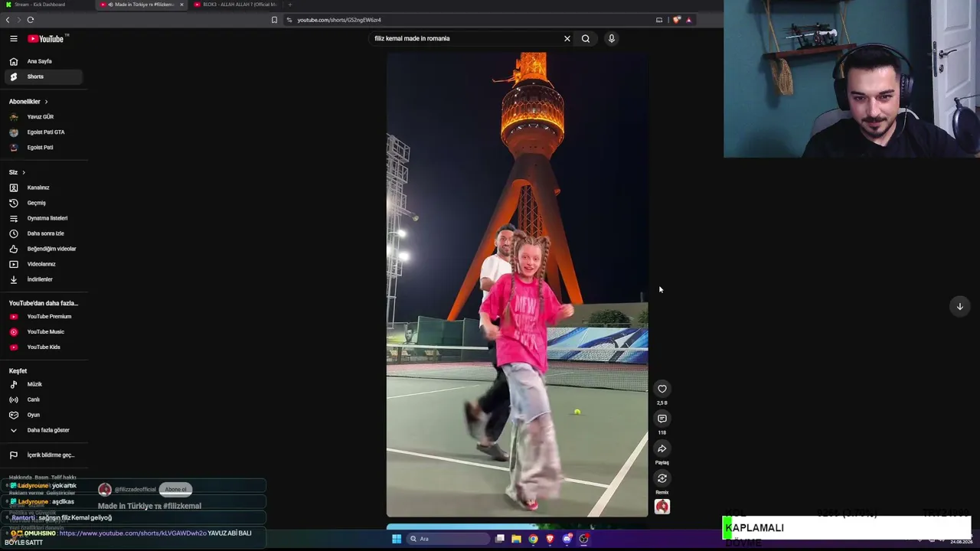The image size is (980, 551).
Task: Open the @filizzadeofficial channel handle
Action: pyautogui.click(x=135, y=490)
